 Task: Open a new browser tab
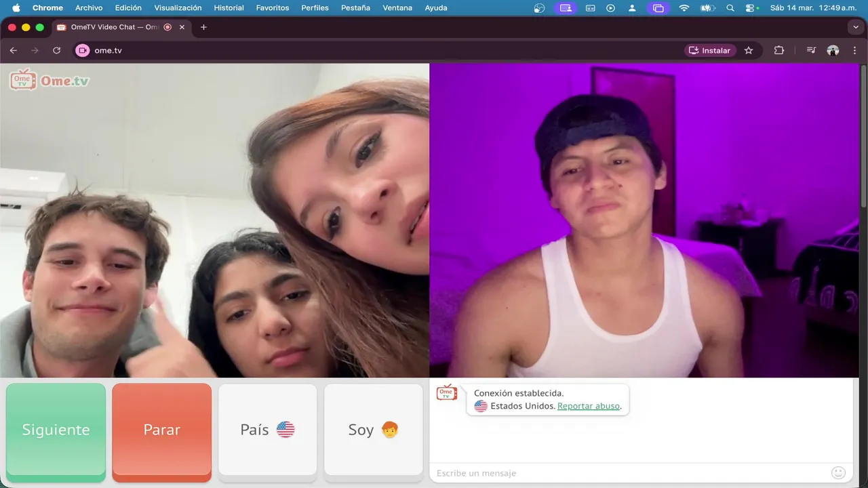tap(203, 27)
